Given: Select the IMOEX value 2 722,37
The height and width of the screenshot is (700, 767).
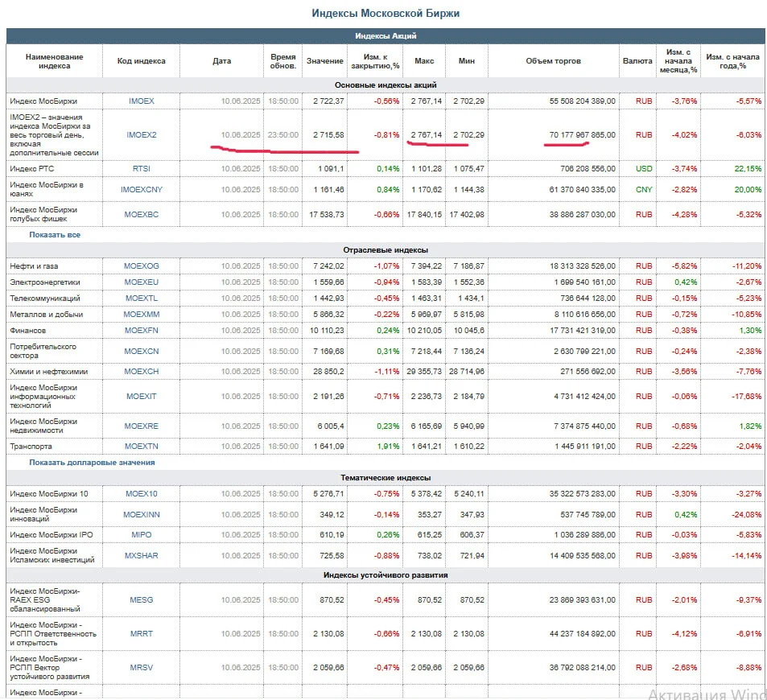Looking at the screenshot, I should pos(328,101).
